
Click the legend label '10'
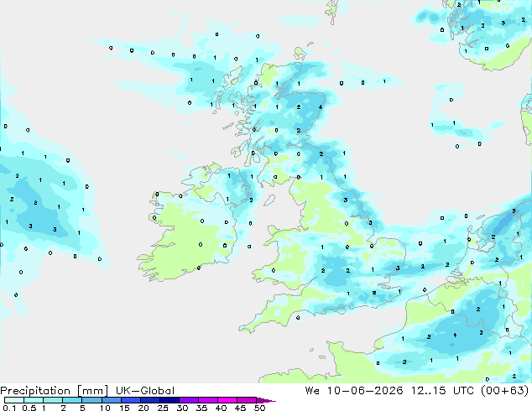105,408
